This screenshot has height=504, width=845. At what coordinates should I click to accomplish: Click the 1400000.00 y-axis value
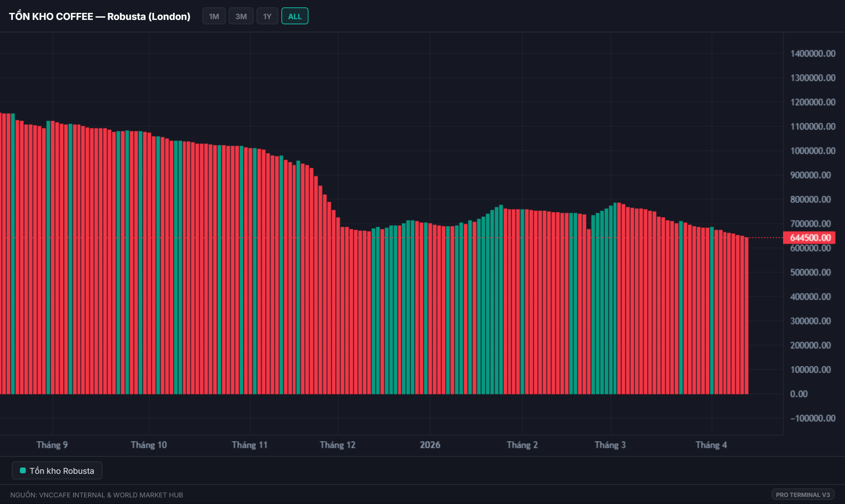pyautogui.click(x=813, y=53)
